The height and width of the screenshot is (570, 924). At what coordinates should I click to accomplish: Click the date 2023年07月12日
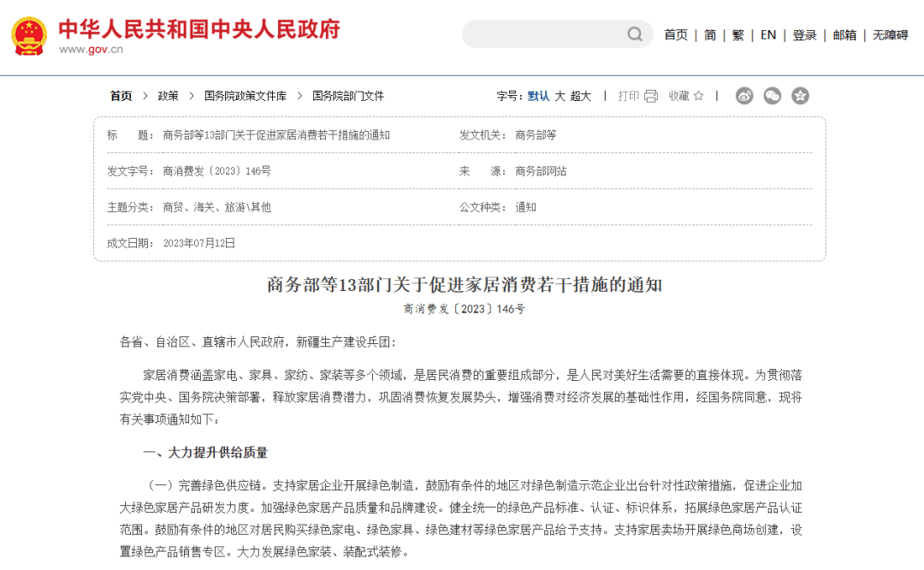pos(199,243)
